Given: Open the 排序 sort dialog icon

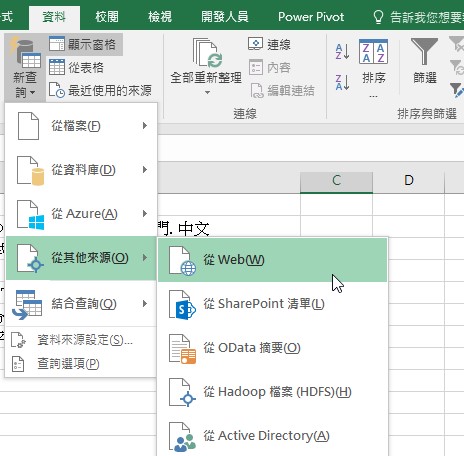Looking at the screenshot, I should pos(373,51).
